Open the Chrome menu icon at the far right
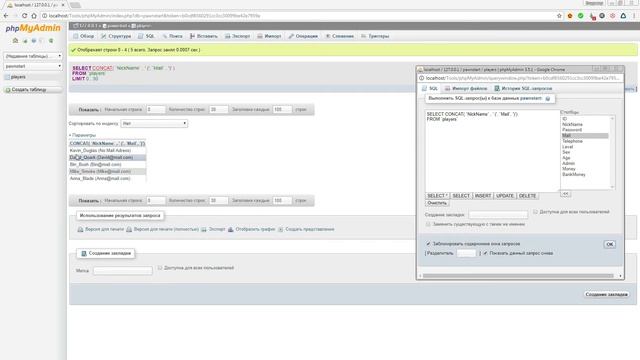Viewport: 640px width, 360px height. click(634, 16)
